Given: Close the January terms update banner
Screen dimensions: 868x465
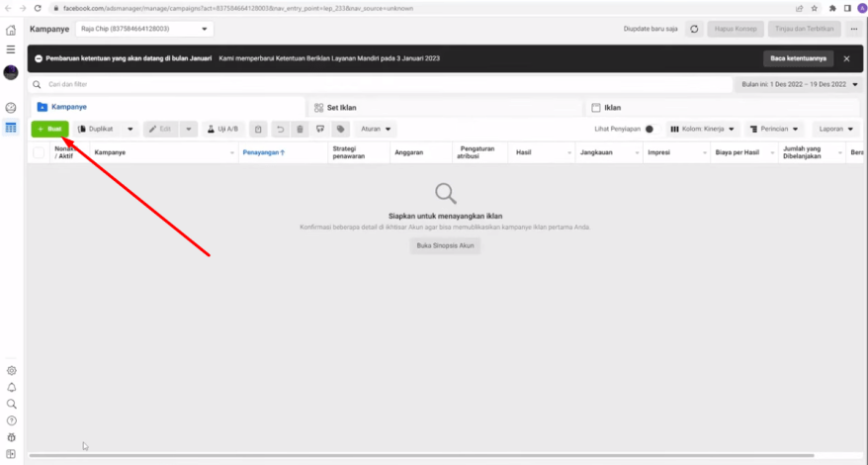Looking at the screenshot, I should 846,58.
